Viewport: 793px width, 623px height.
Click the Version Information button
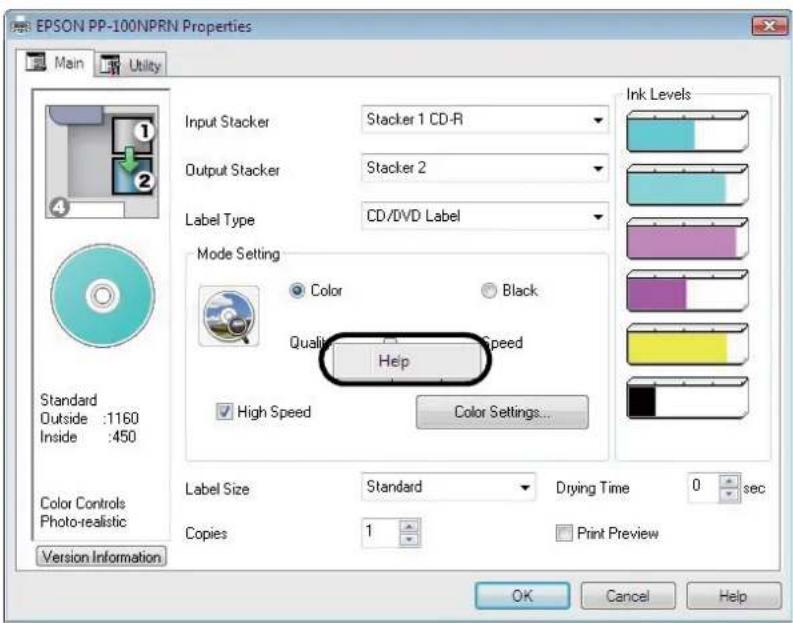click(x=101, y=557)
